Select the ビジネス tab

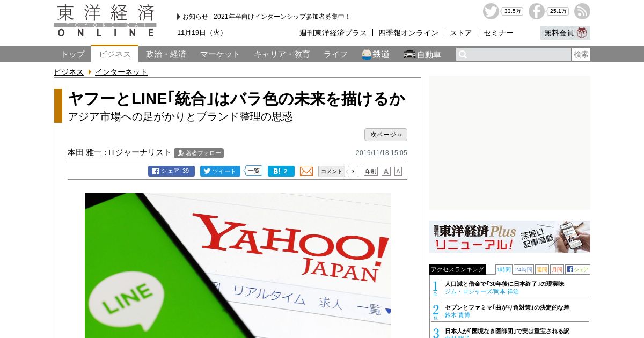115,54
